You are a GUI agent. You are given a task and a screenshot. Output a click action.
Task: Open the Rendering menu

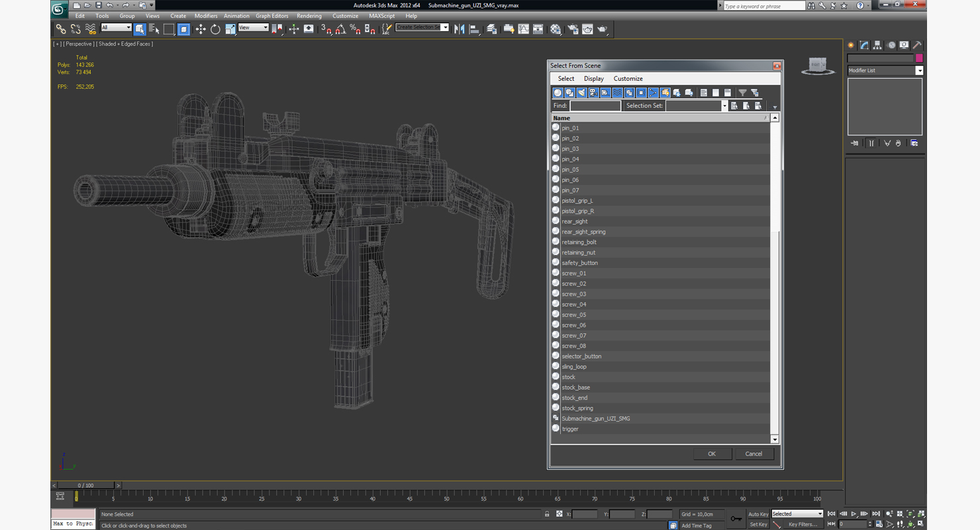click(309, 16)
